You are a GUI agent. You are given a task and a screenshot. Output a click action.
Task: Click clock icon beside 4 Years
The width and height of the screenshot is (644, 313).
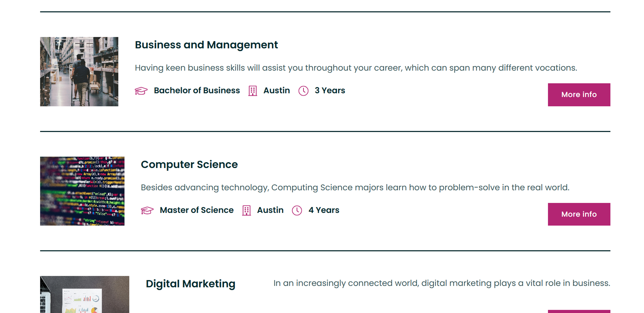tap(297, 210)
